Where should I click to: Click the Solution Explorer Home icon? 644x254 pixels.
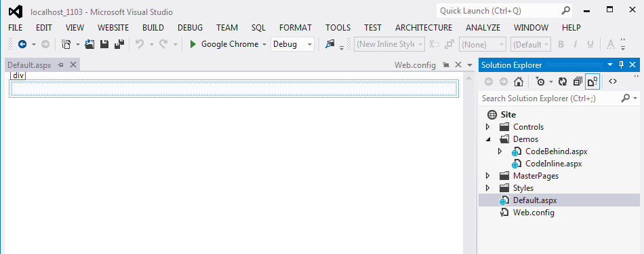coord(519,81)
